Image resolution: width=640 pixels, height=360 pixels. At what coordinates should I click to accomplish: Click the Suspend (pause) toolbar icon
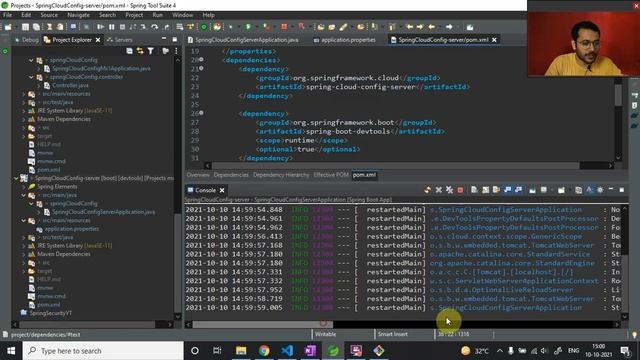pos(111,27)
